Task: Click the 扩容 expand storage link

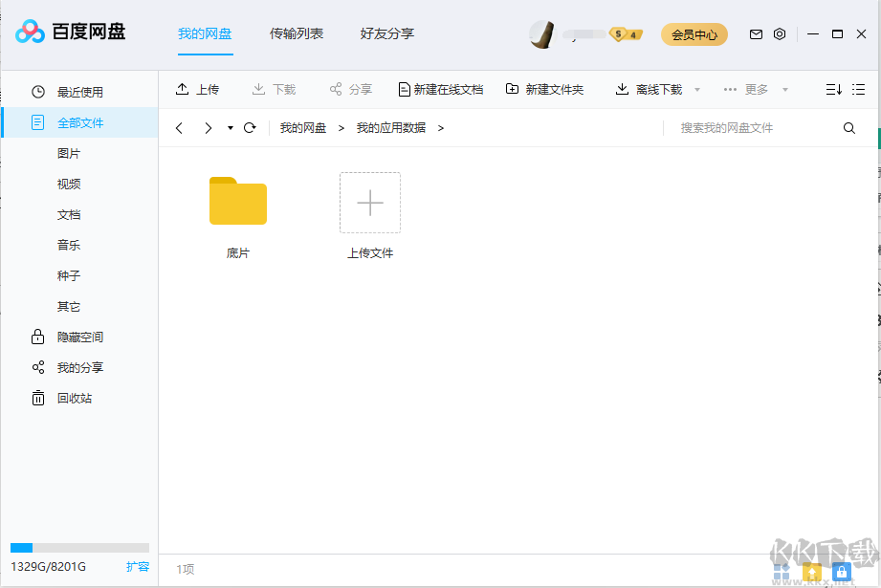Action: [138, 567]
